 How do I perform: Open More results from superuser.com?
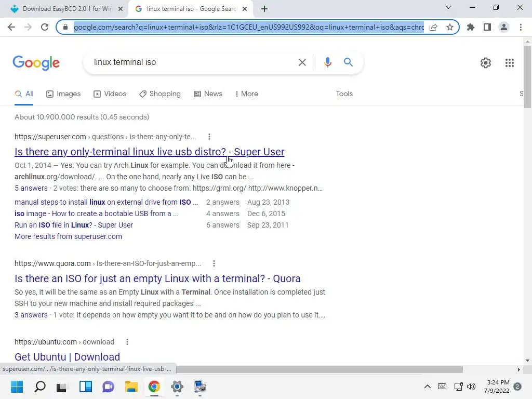[x=68, y=236]
